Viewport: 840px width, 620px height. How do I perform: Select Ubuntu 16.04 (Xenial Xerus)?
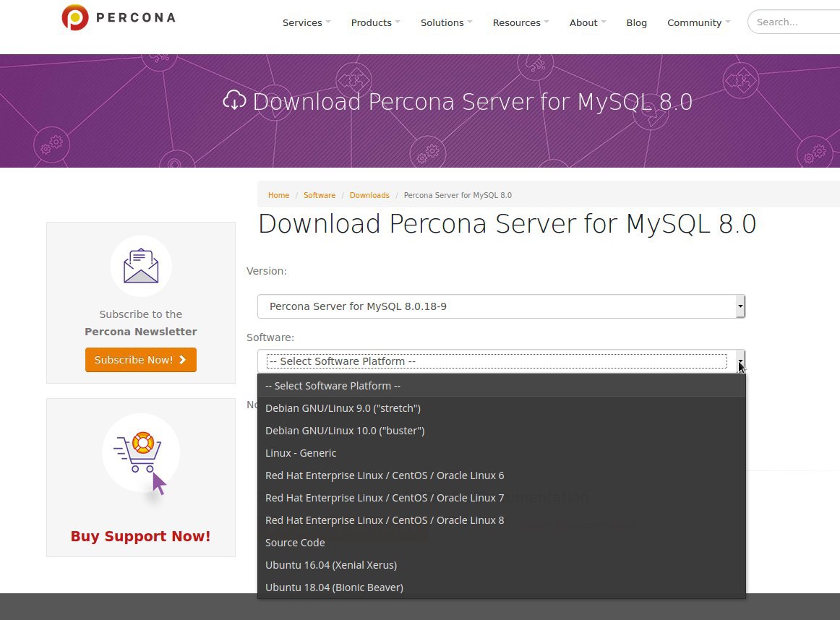pyautogui.click(x=502, y=565)
